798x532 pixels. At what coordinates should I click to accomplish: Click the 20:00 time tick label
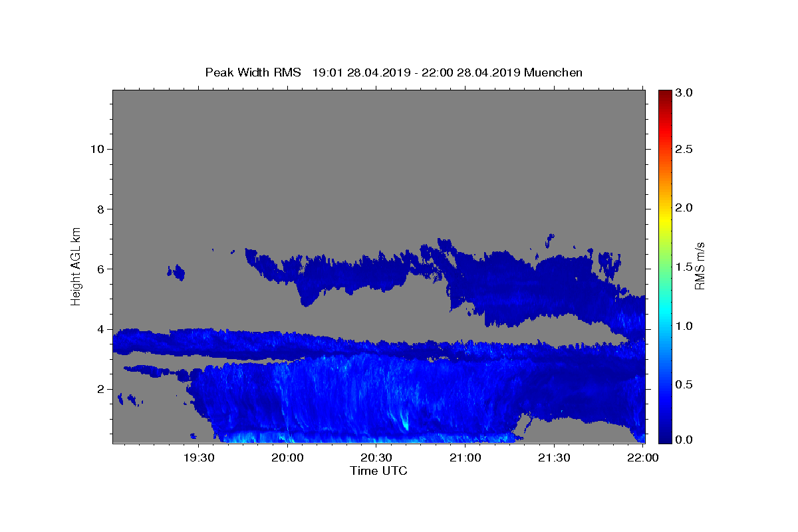pyautogui.click(x=288, y=458)
